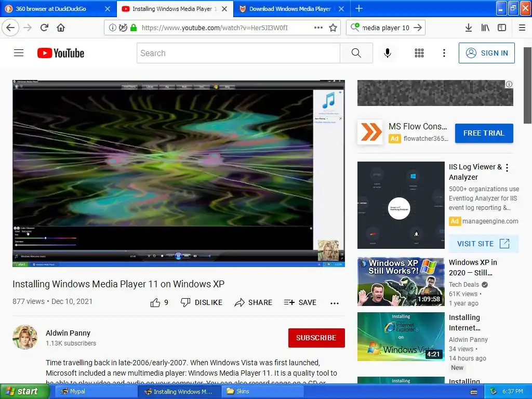The image size is (532, 399).
Task: Share the video
Action: (253, 302)
